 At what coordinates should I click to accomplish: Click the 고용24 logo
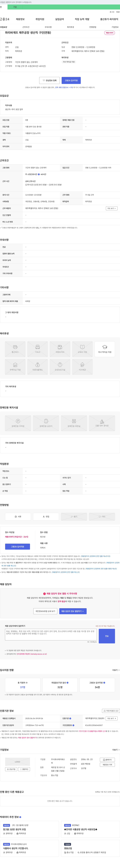[x=5, y=19]
